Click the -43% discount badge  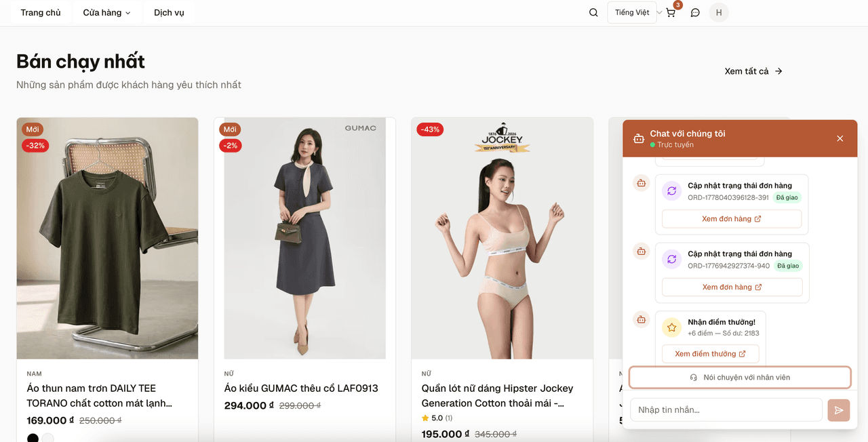coord(430,129)
